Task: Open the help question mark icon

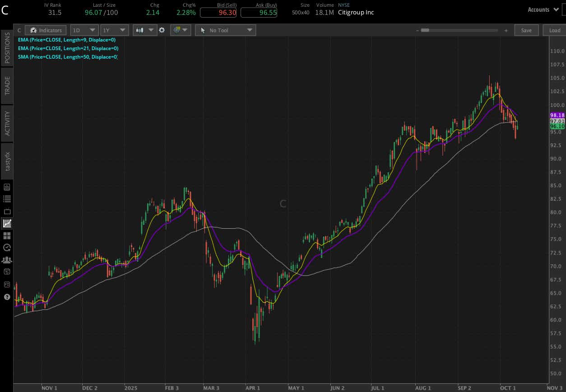Action: 7,297
